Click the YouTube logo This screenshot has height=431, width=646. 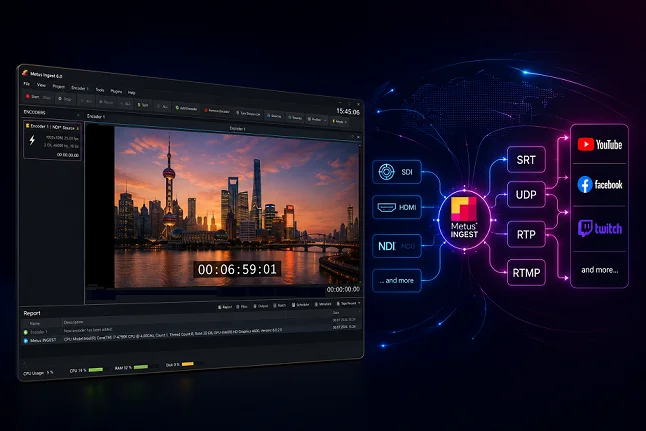point(600,145)
